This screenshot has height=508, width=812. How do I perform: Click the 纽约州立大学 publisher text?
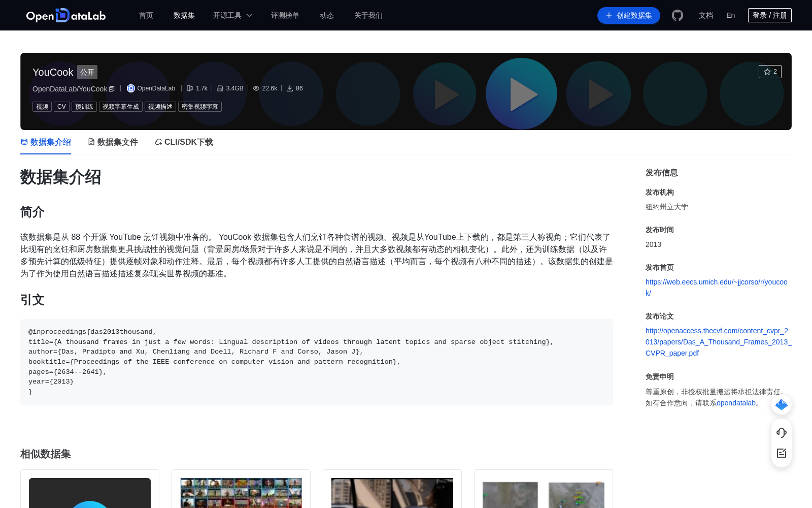(667, 207)
